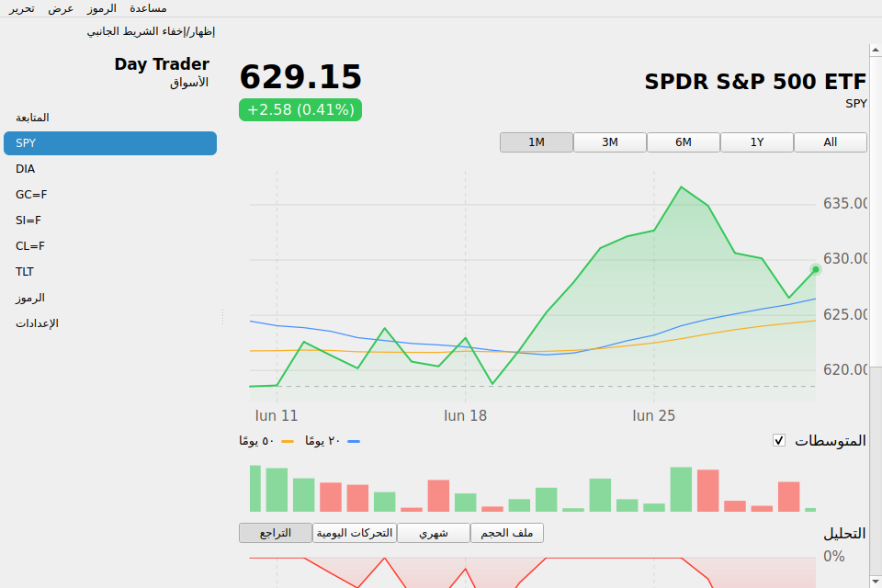This screenshot has height=588, width=882.
Task: Select المتابعة in the sidebar
Action: pos(110,118)
